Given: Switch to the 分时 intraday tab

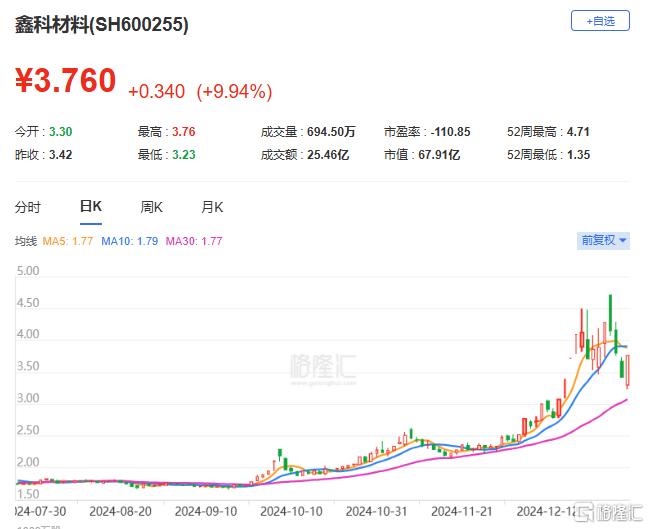Looking at the screenshot, I should (28, 207).
